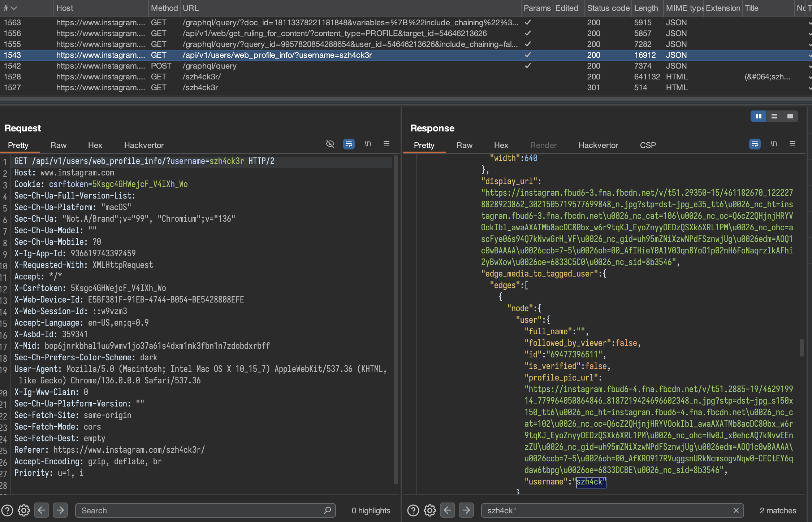Select history row 1543 web_profile_info request
Screen dimensions: 812x522
point(406,55)
